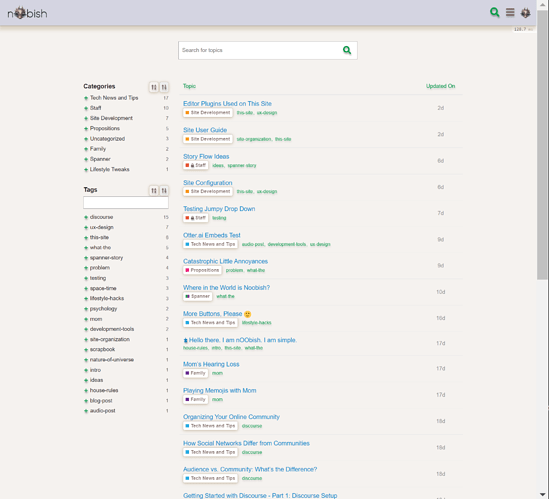Click lifestyle-hacks tag under More Buttons, Please
549x499 pixels.
click(257, 323)
